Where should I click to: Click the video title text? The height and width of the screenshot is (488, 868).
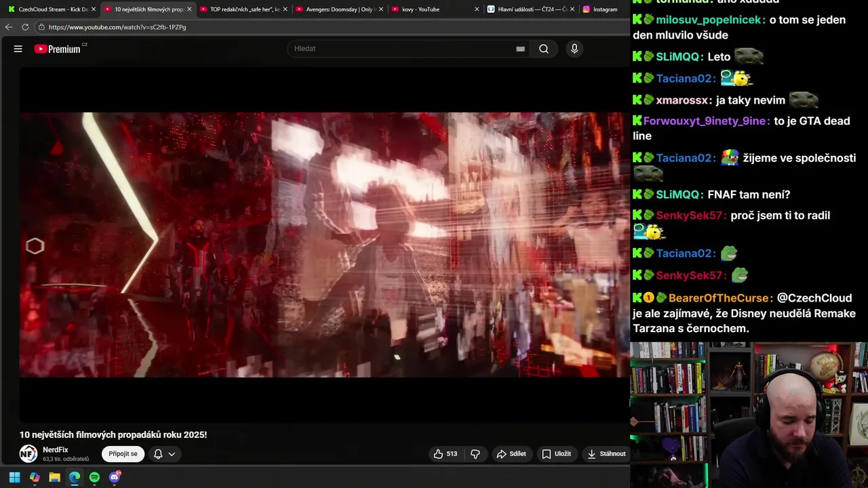[113, 435]
